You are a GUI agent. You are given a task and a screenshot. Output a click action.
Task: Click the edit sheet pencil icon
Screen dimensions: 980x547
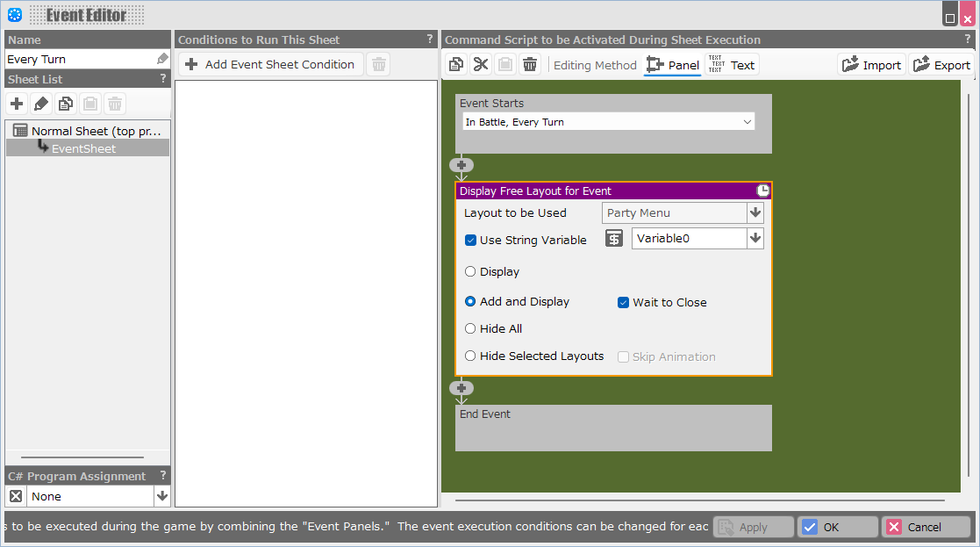click(x=41, y=104)
